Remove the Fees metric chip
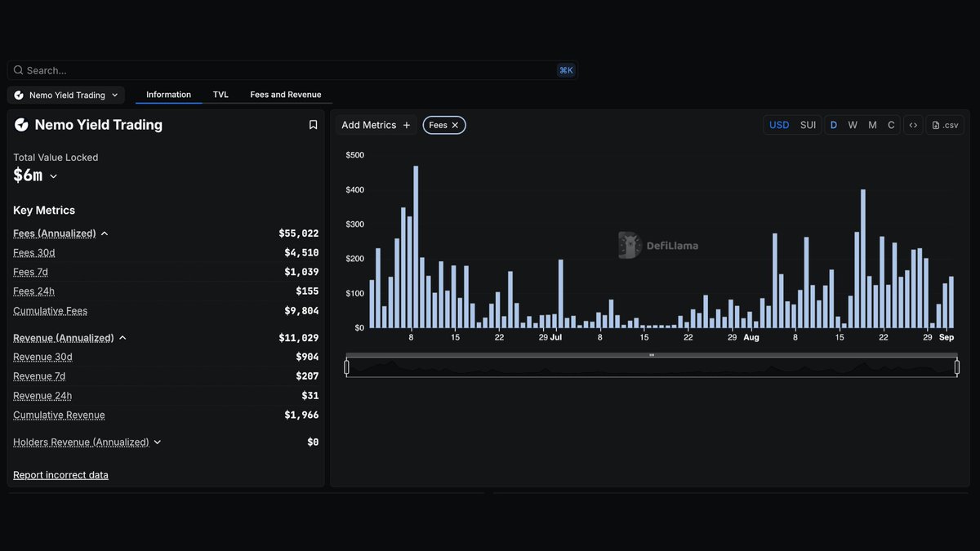 click(x=455, y=125)
